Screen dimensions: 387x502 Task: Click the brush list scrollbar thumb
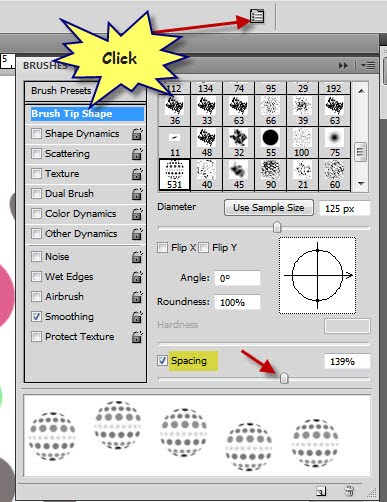point(361,152)
